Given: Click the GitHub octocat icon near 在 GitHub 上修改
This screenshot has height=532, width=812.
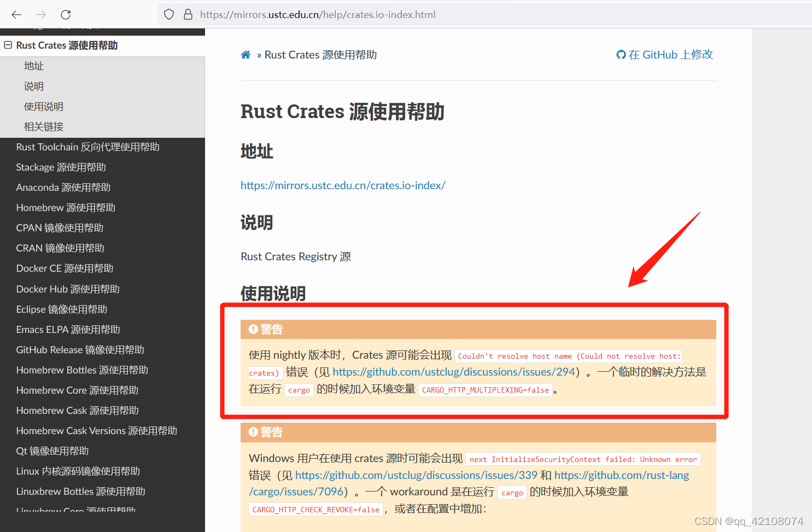Looking at the screenshot, I should click(621, 54).
